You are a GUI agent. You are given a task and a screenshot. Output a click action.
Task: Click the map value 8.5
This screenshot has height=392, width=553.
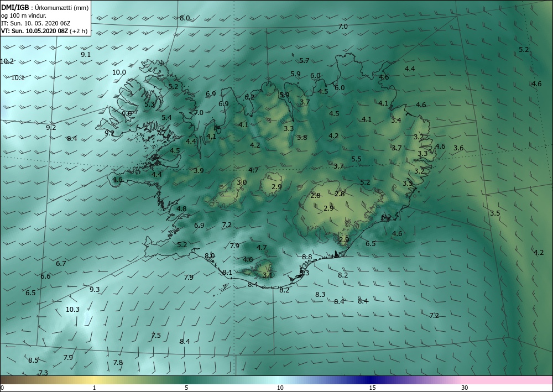[x=33, y=360]
